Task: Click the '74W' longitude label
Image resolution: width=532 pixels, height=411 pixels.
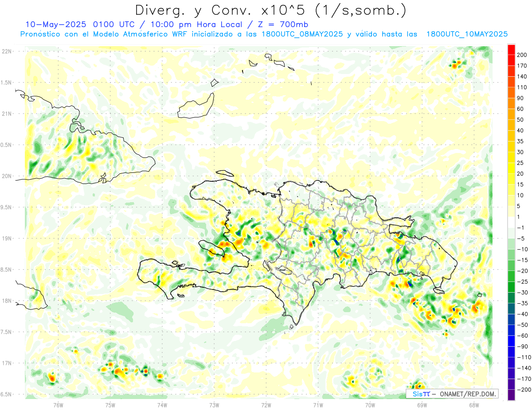Action: (162, 405)
